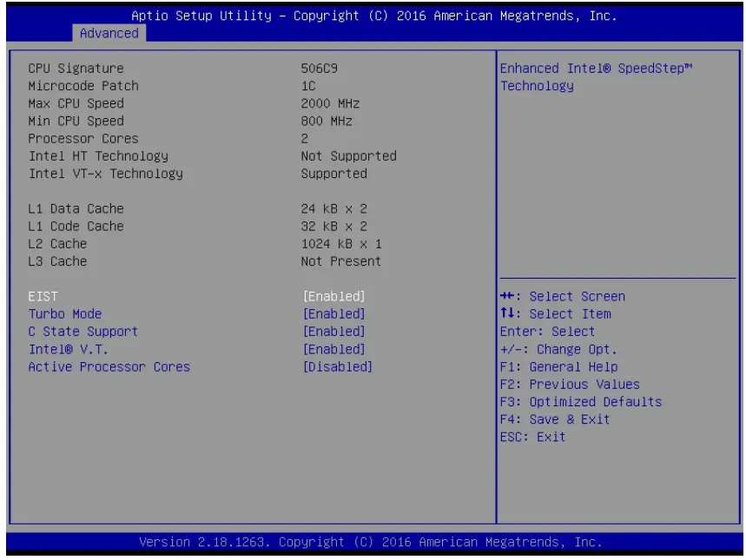Click the VT-x Supported value
The image size is (746, 560).
(x=334, y=174)
